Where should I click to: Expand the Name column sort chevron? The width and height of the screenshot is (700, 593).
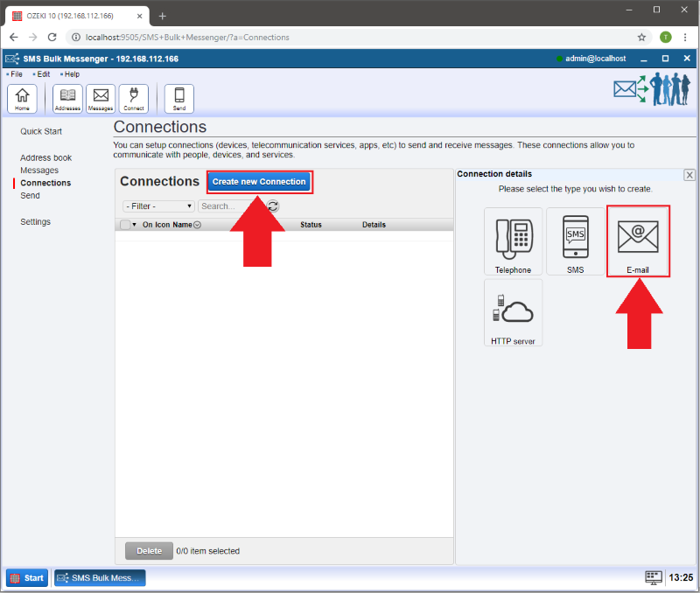tap(197, 225)
